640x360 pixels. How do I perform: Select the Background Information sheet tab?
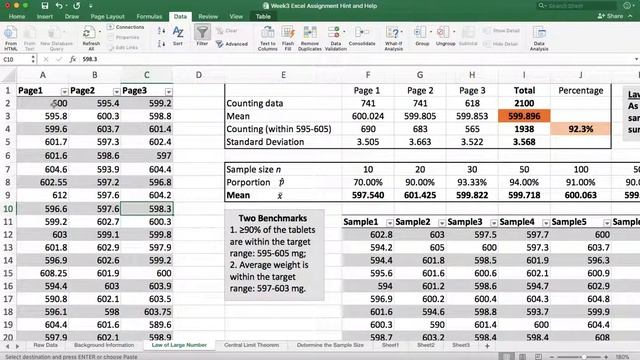pos(104,345)
